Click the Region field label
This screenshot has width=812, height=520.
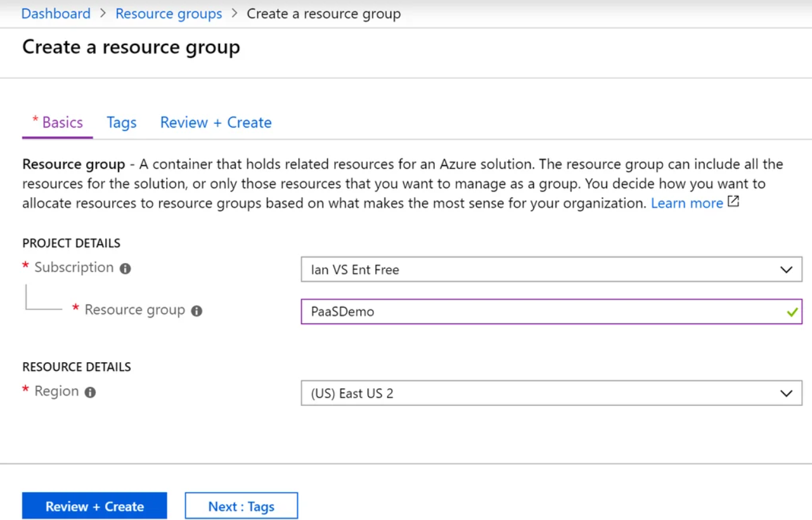click(56, 391)
